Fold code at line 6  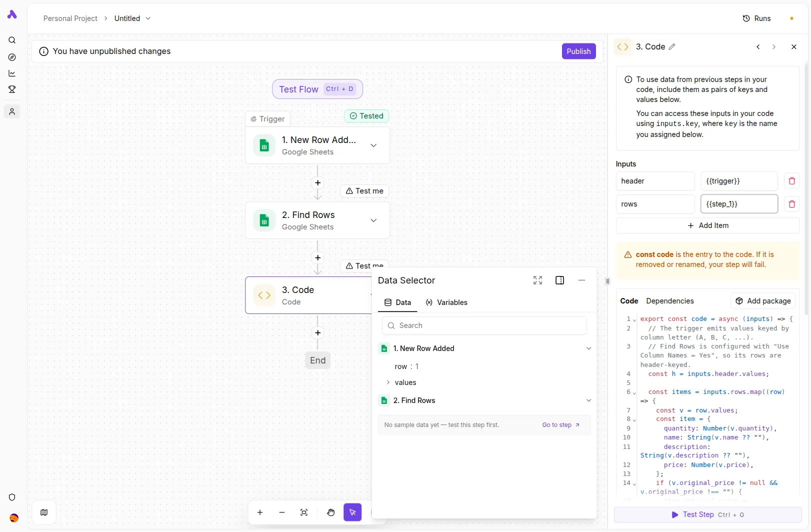634,393
